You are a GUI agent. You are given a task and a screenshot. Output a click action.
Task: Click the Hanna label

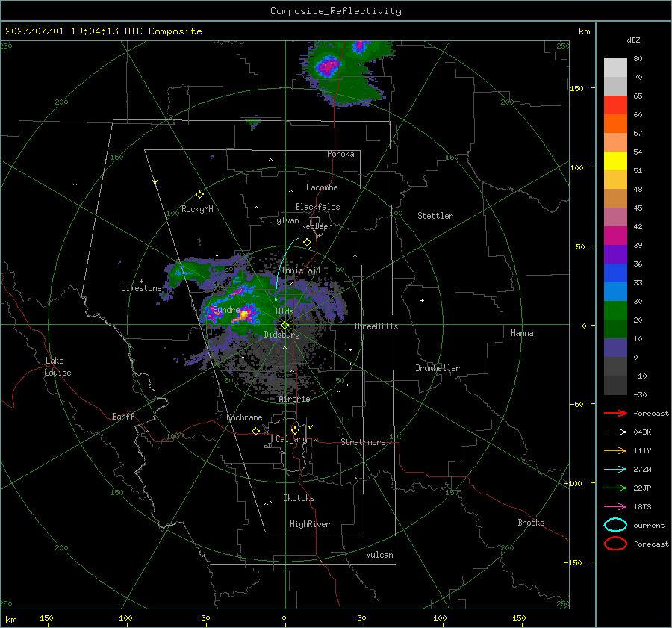coord(522,333)
